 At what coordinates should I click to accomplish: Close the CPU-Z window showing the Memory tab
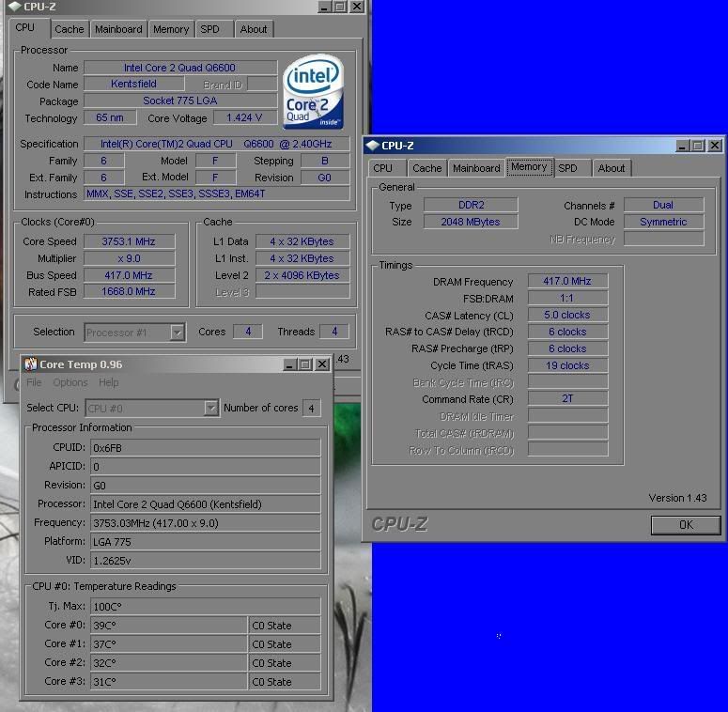715,146
